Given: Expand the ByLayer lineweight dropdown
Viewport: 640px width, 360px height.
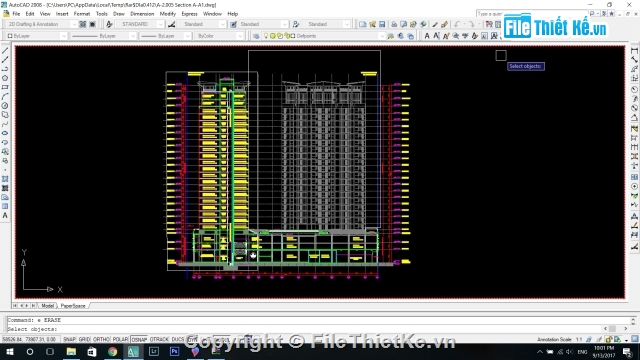Looking at the screenshot, I should [187, 36].
